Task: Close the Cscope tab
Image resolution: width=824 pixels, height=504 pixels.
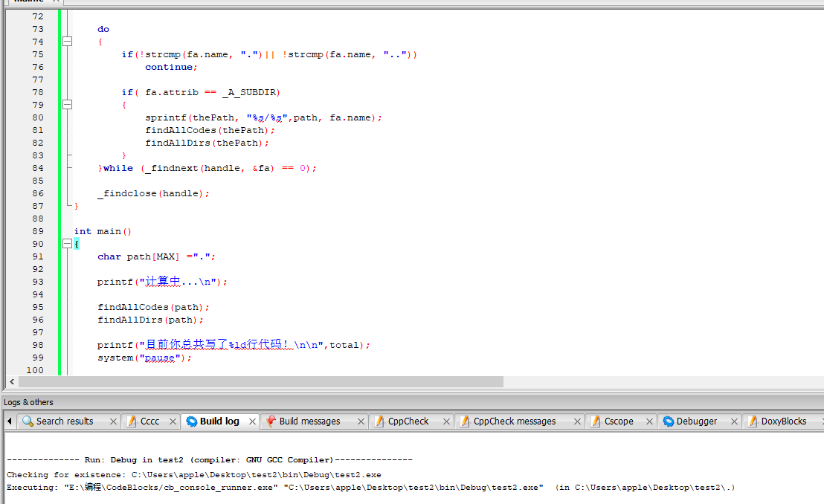Action: (x=649, y=421)
